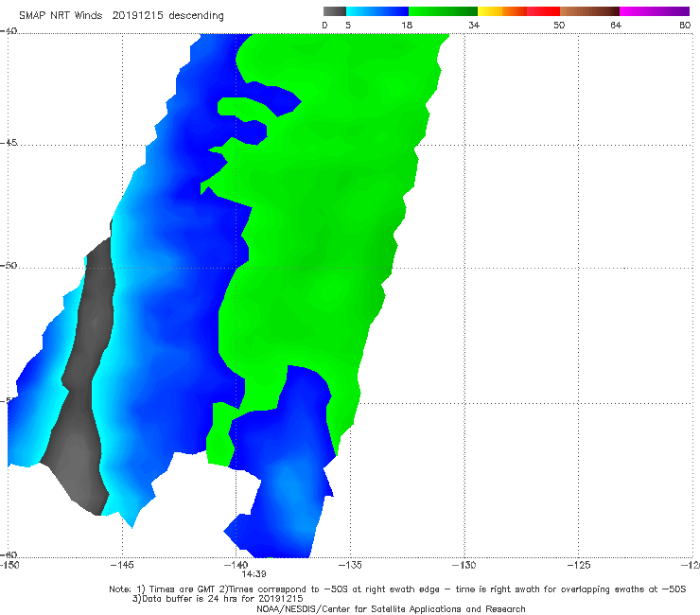
Task: Click the longitude label "-150"
Action: click(9, 565)
